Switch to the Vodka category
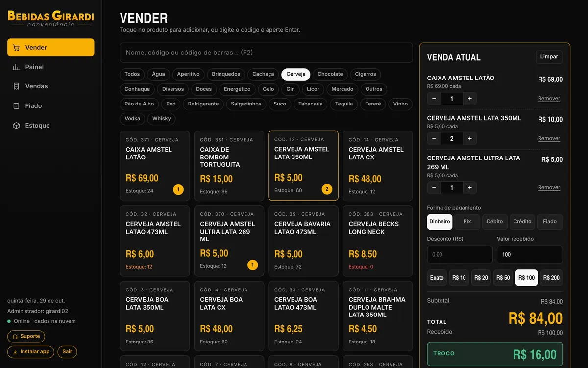The height and width of the screenshot is (368, 588). click(132, 119)
